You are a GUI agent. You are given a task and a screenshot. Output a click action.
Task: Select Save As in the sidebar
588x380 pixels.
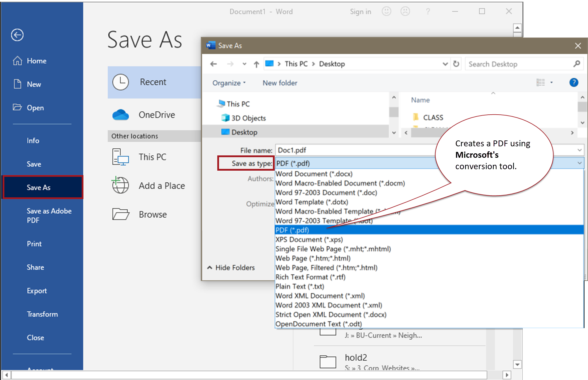click(x=43, y=187)
